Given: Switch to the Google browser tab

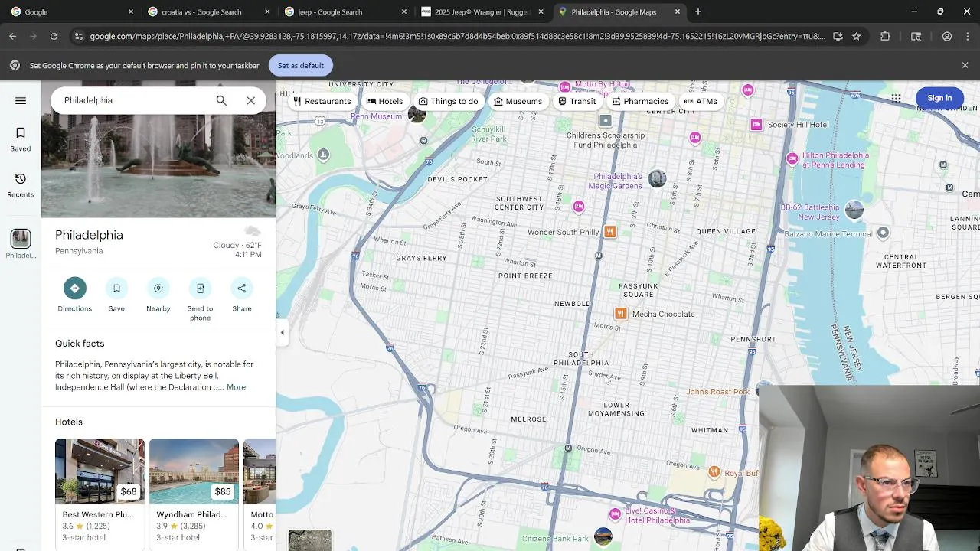Looking at the screenshot, I should [x=70, y=11].
